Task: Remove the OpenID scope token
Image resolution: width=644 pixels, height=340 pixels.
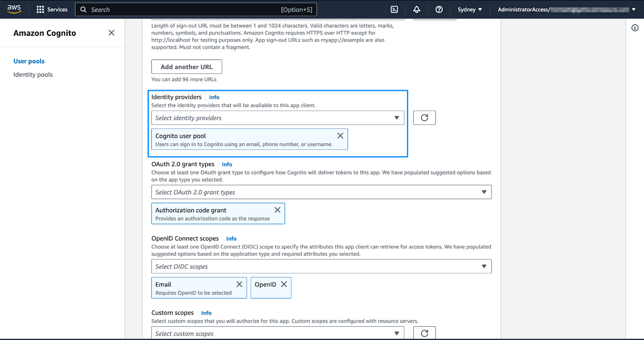Action: click(x=284, y=284)
